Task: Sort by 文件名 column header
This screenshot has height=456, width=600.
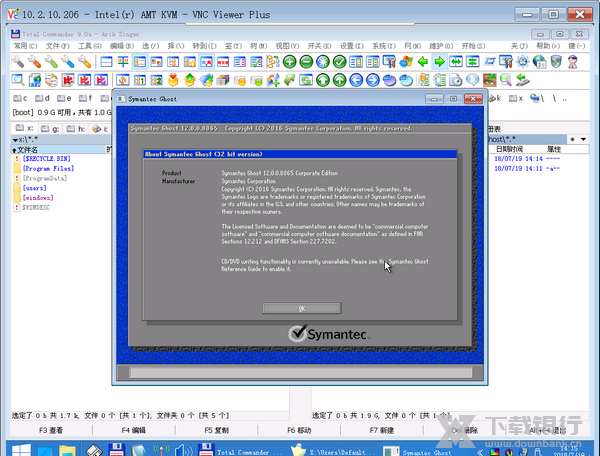Action: 58,149
